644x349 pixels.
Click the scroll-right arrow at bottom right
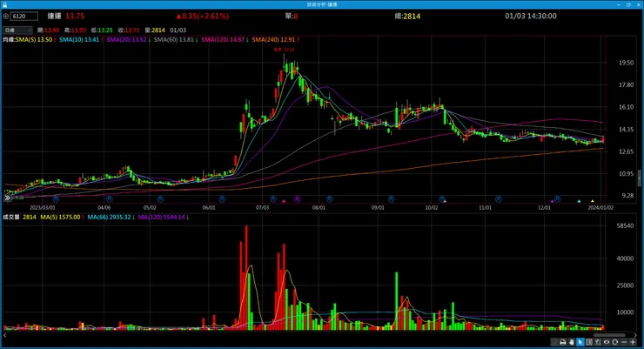tap(636, 335)
